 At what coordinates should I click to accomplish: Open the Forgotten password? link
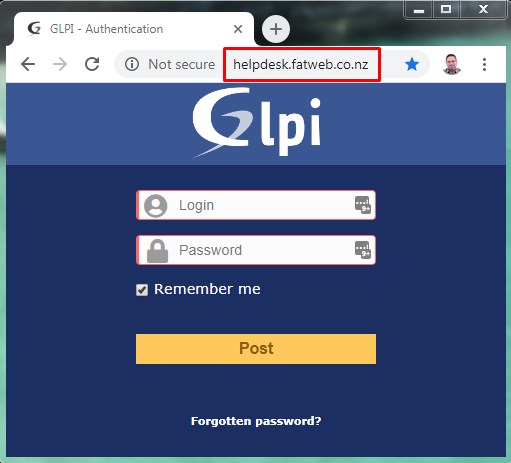[x=256, y=421]
